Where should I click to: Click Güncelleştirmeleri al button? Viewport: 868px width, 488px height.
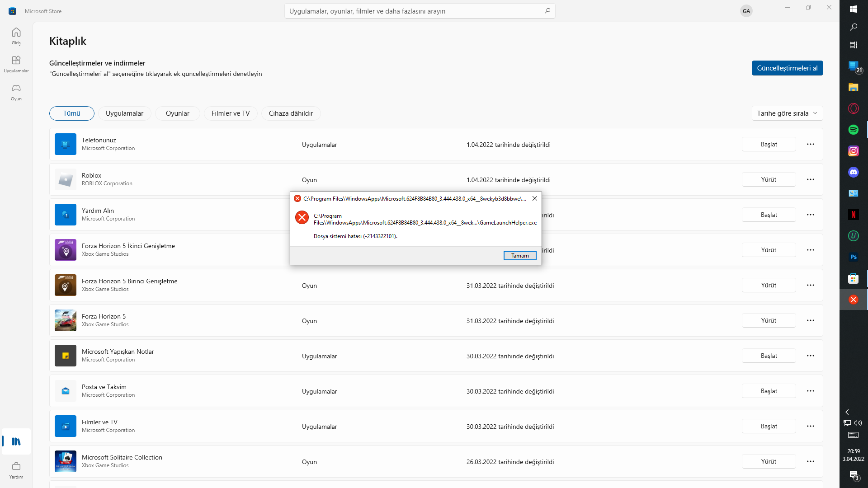787,68
